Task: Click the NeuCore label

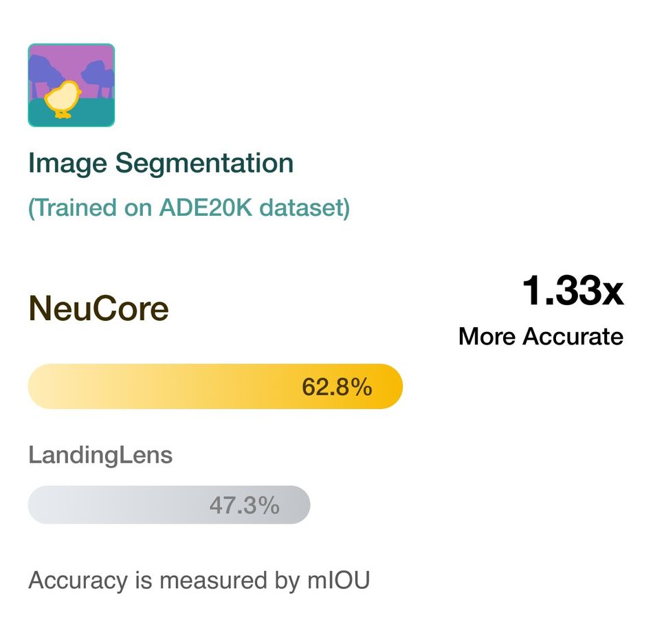Action: point(98,309)
